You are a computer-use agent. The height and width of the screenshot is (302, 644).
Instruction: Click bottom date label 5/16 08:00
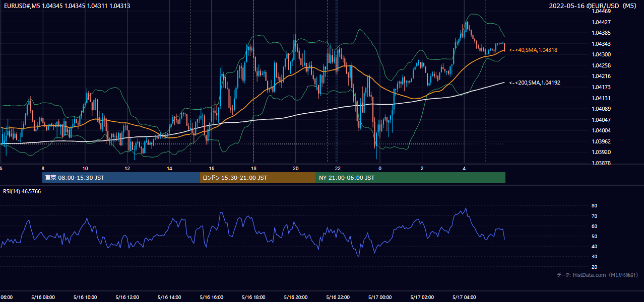point(43,297)
